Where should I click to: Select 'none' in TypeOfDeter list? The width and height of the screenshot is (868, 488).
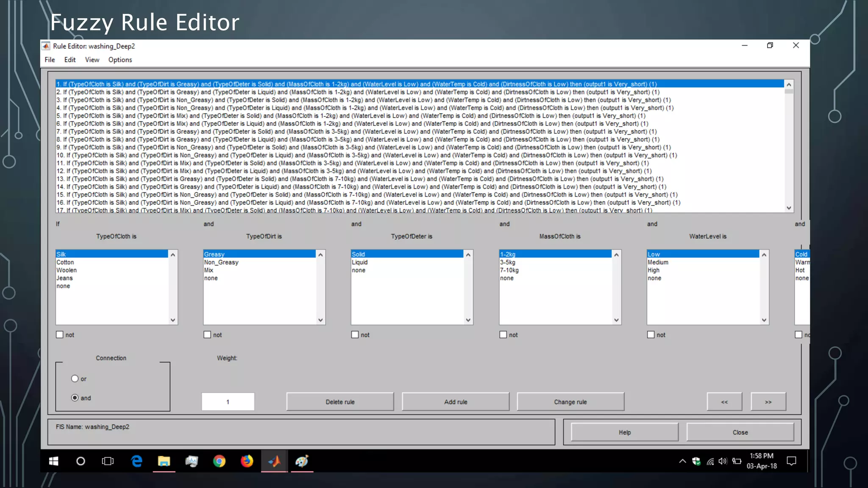tap(407, 270)
